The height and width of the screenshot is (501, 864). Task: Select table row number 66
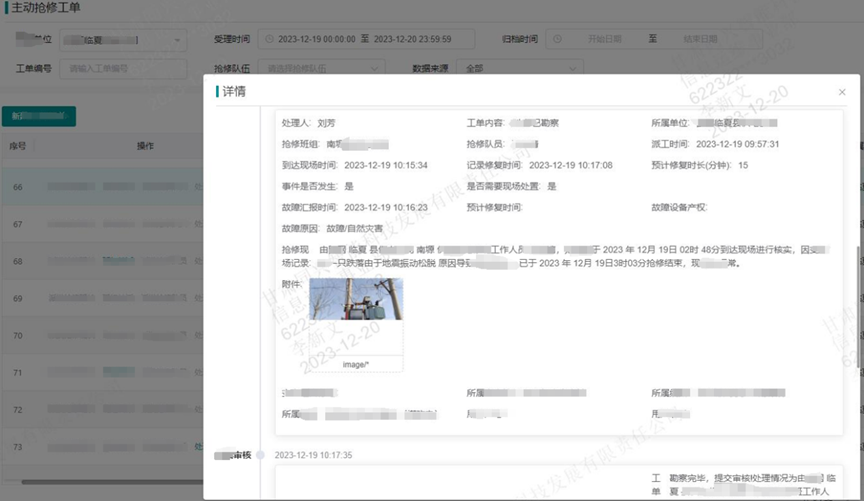(102, 187)
